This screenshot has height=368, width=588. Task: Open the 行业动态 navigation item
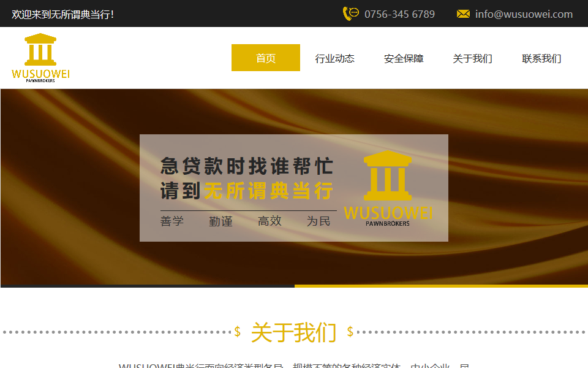(x=334, y=58)
